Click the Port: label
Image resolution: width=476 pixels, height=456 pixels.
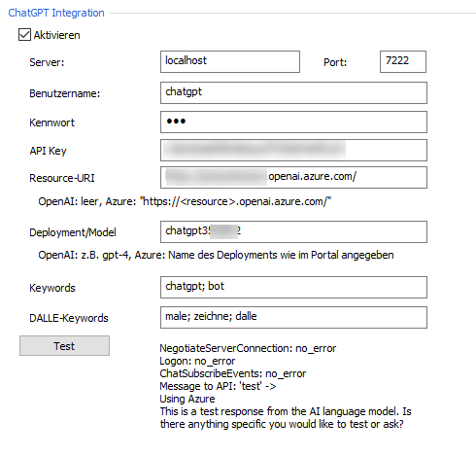click(x=335, y=62)
